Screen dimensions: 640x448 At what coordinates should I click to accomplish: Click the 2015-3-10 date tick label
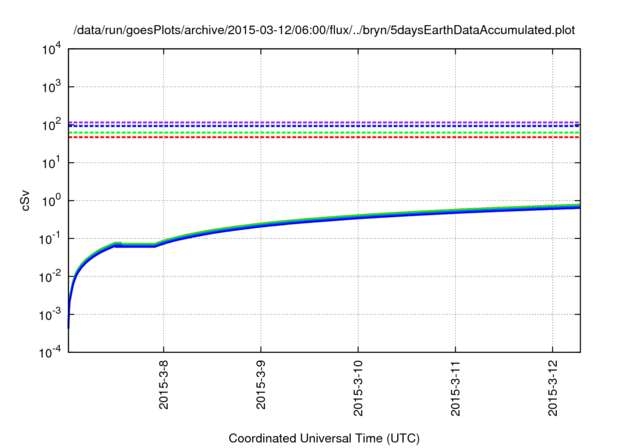click(x=358, y=388)
